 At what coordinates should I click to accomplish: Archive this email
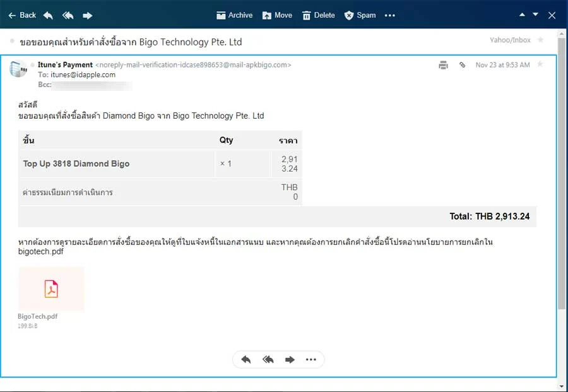click(234, 15)
